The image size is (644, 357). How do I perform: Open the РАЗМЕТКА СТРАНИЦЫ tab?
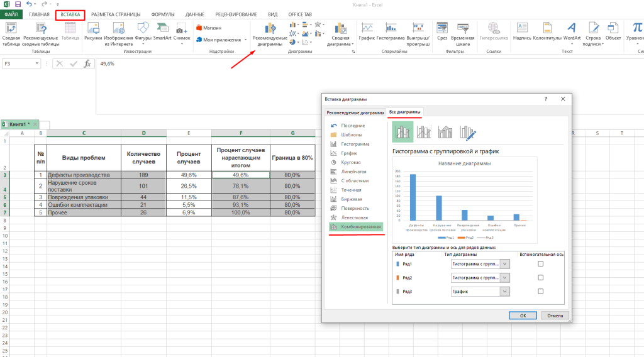pos(116,14)
